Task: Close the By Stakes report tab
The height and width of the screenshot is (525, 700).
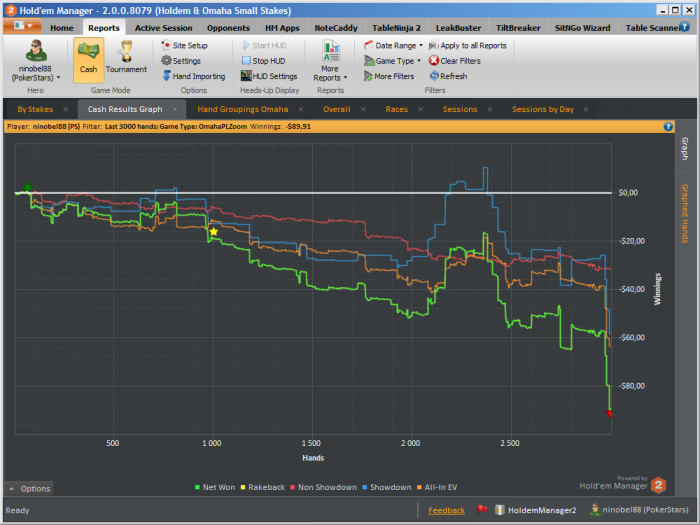Action: [66, 109]
